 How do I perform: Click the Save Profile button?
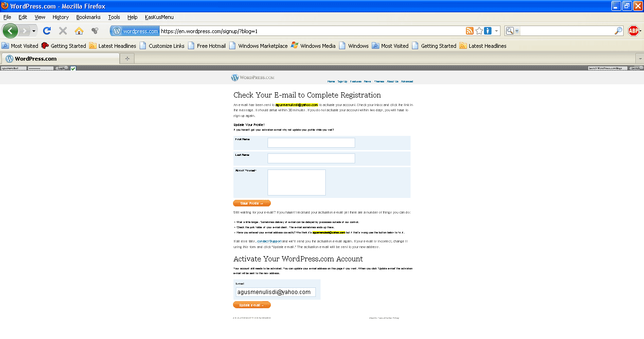pos(251,203)
